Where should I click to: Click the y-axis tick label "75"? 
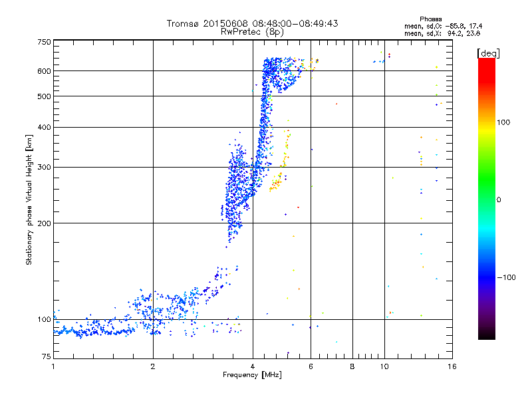[47, 356]
